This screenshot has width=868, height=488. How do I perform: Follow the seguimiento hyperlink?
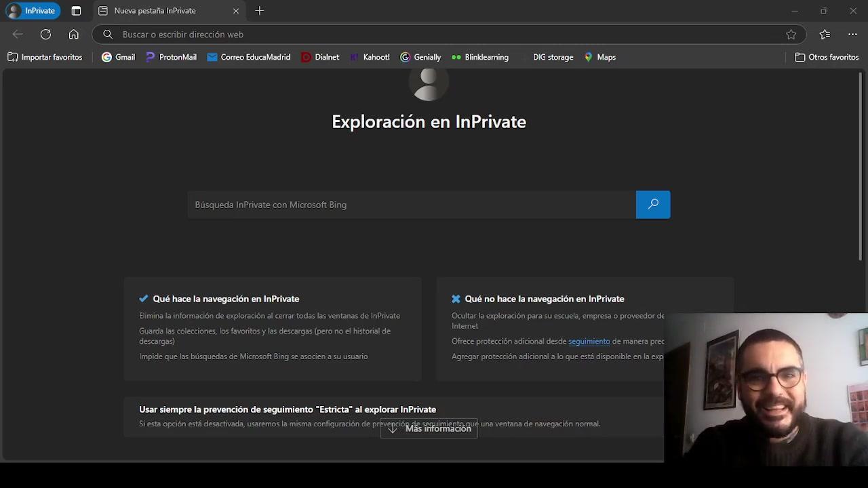click(589, 342)
